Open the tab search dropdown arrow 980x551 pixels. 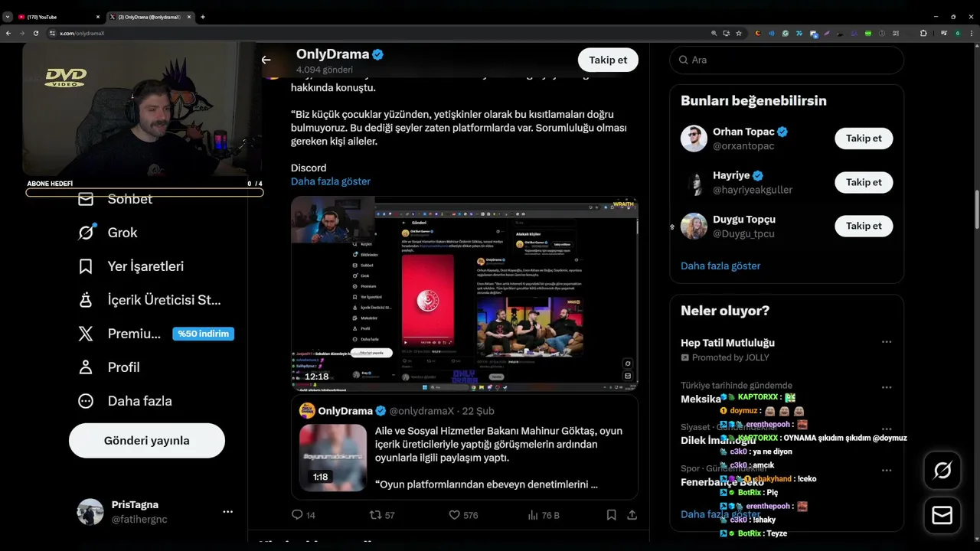click(8, 17)
